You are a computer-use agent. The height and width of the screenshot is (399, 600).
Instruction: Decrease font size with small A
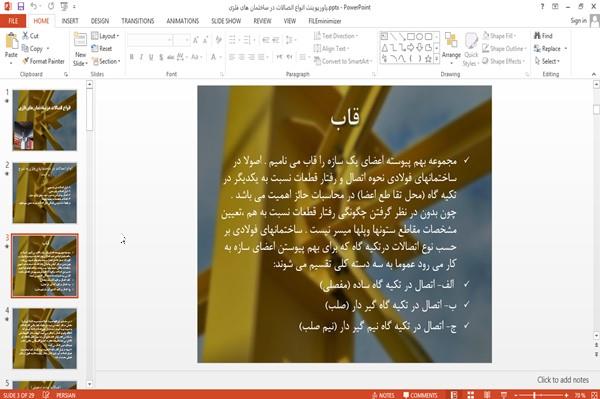(x=205, y=40)
